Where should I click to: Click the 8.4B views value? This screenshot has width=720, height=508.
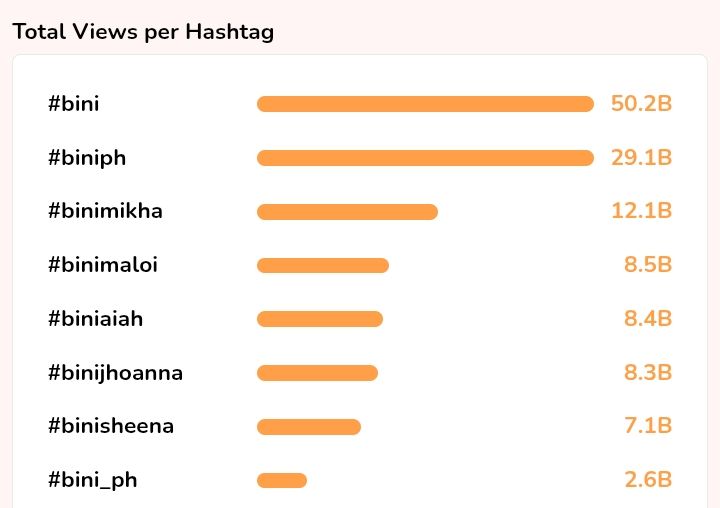[648, 319]
